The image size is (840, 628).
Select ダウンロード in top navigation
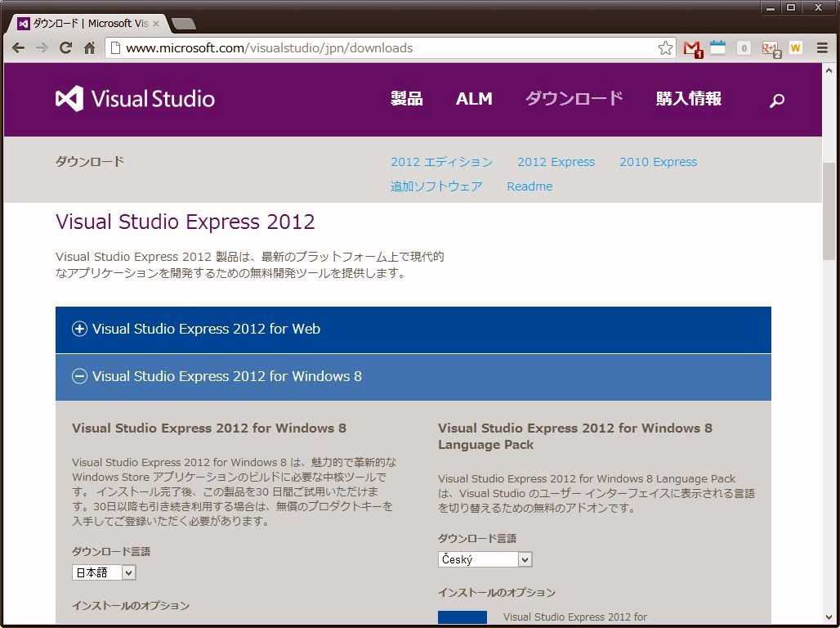coord(574,99)
